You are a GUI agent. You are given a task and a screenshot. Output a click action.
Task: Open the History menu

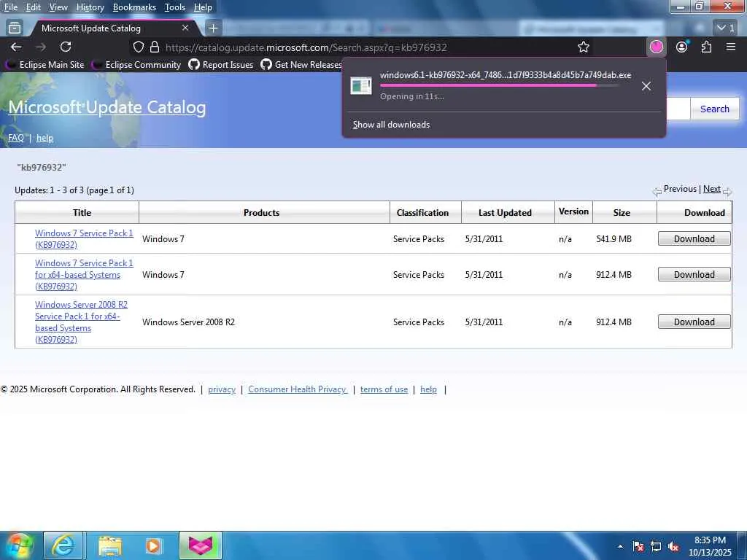coord(90,7)
